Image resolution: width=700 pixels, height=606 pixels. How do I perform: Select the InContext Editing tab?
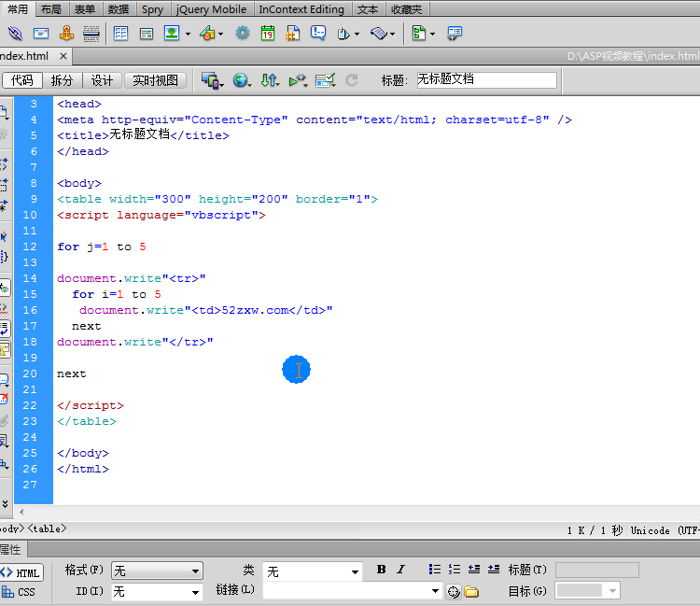[301, 9]
